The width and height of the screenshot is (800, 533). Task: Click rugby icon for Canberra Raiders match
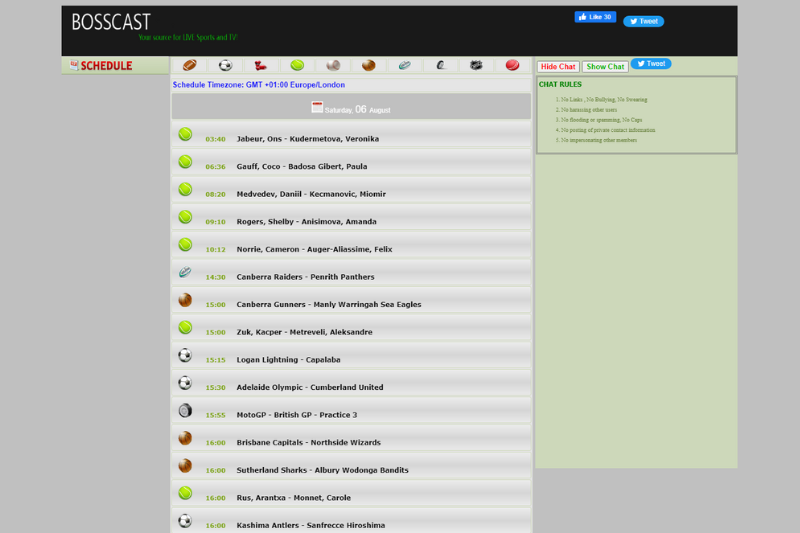pos(185,272)
